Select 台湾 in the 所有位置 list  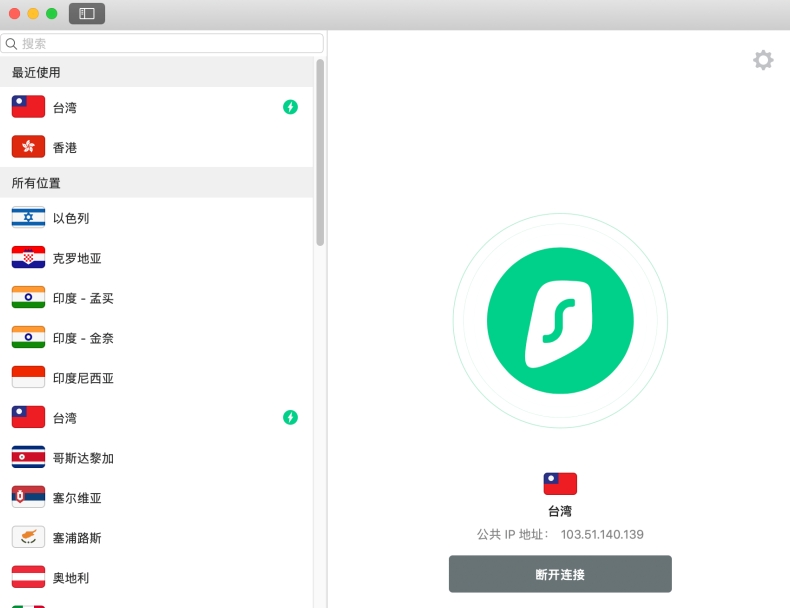coord(156,418)
